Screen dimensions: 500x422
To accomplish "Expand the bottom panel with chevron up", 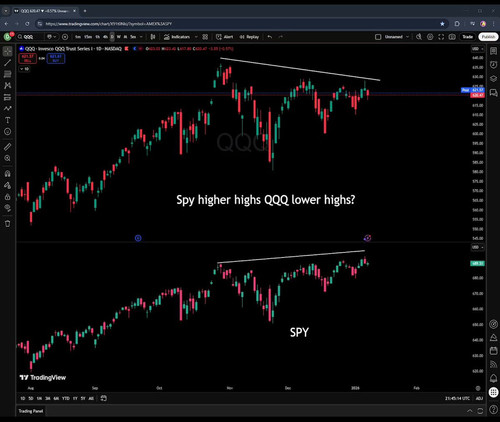I will click(470, 411).
